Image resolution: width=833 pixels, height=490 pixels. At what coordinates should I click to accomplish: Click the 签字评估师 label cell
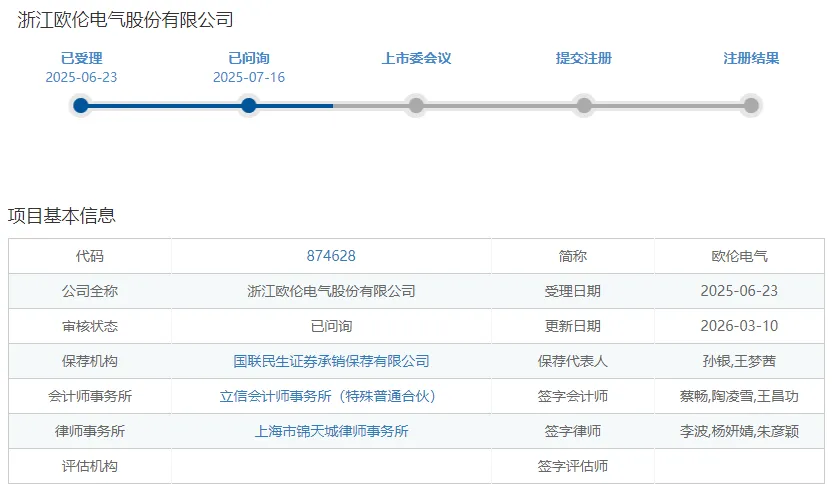(x=573, y=466)
